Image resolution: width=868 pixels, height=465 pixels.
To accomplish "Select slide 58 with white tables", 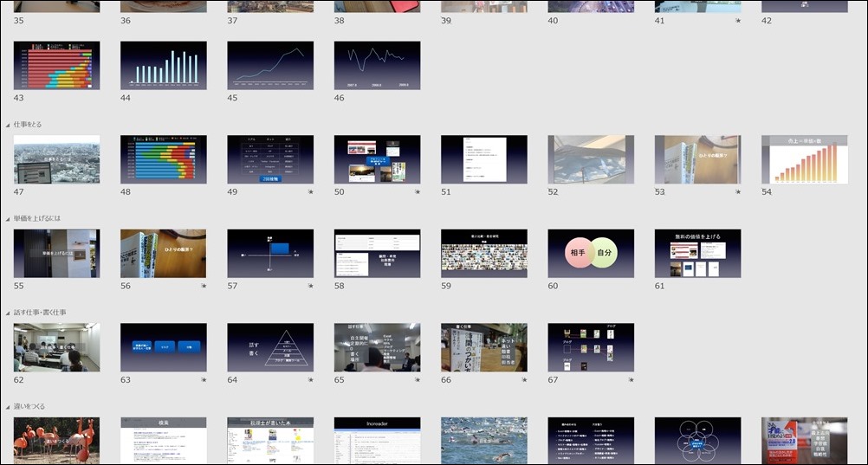I will click(378, 254).
